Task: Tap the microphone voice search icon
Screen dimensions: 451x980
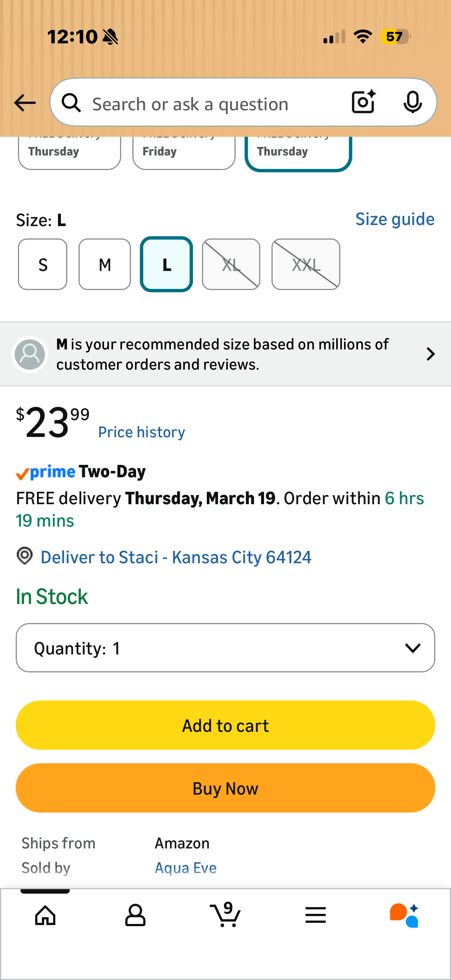Action: [412, 102]
